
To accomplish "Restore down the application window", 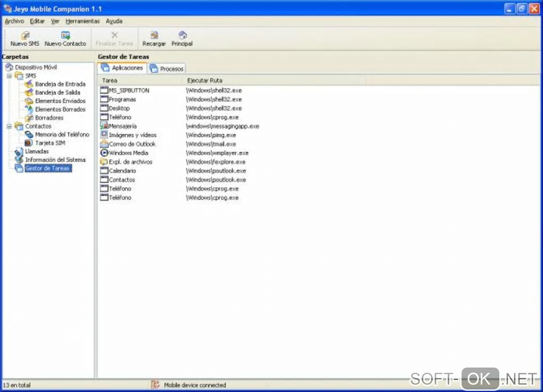I will click(x=522, y=9).
